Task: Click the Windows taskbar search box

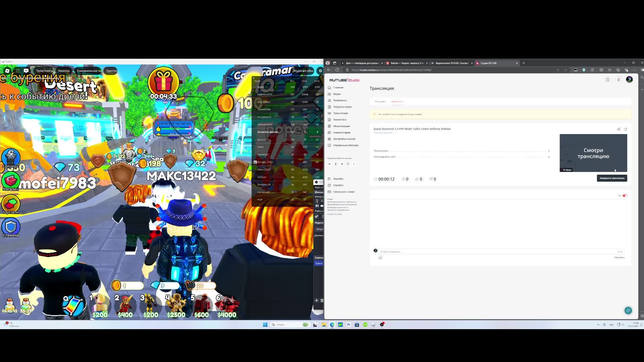Action: pos(290,324)
